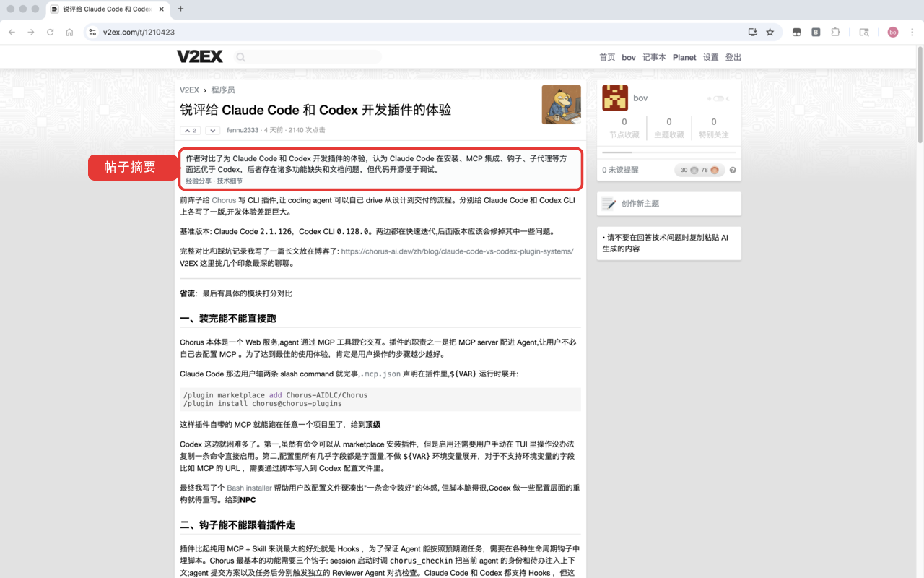This screenshot has height=578, width=924.
Task: Open 特别关注 count in sidebar
Action: 714,127
